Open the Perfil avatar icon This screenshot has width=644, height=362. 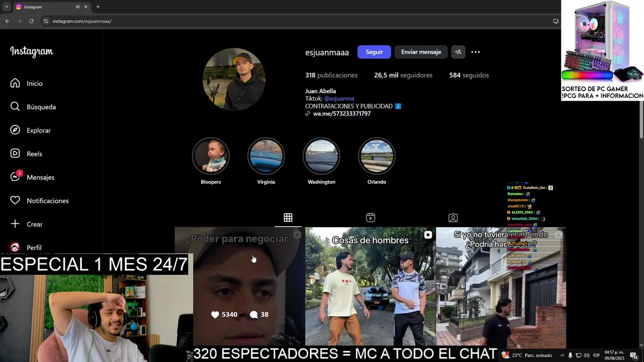click(x=15, y=247)
